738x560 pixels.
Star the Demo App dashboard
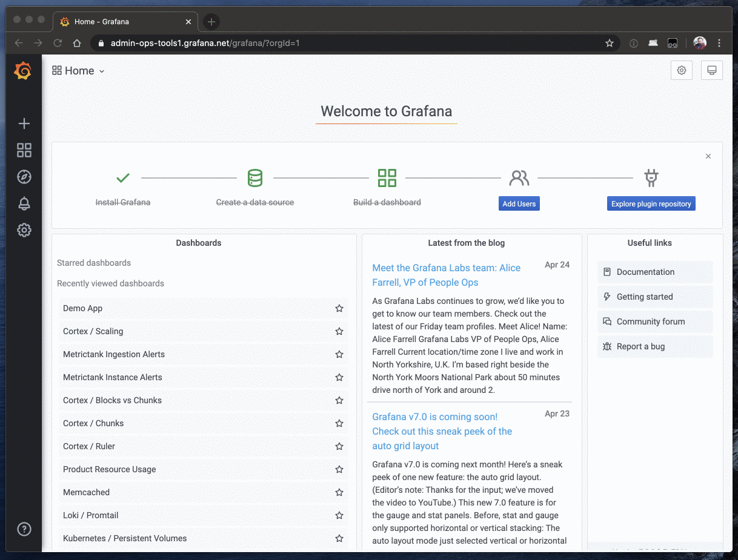339,308
